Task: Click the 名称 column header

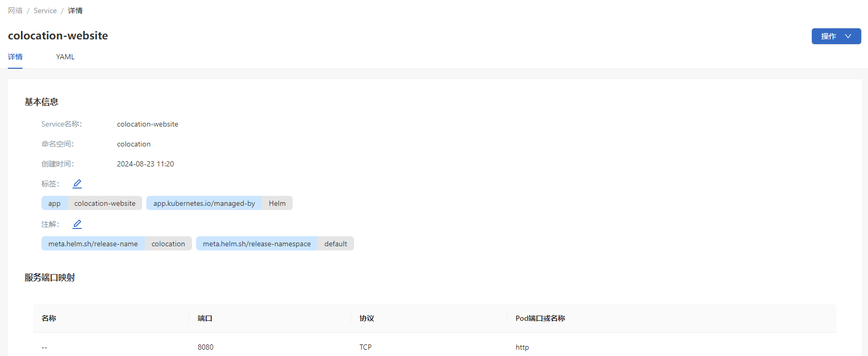Action: [49, 318]
